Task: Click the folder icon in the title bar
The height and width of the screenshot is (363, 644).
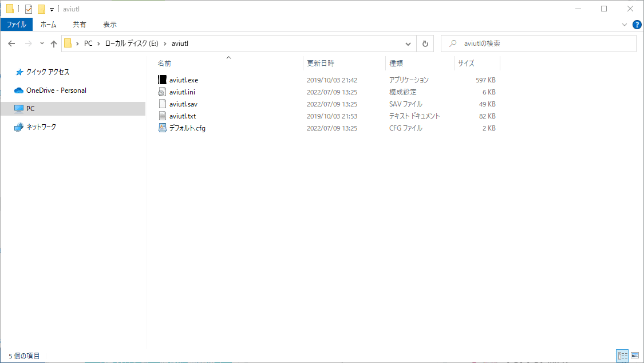Action: click(x=10, y=9)
